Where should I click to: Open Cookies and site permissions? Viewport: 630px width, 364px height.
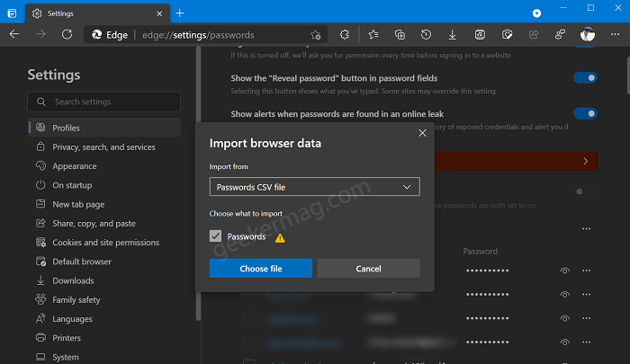[x=104, y=243]
